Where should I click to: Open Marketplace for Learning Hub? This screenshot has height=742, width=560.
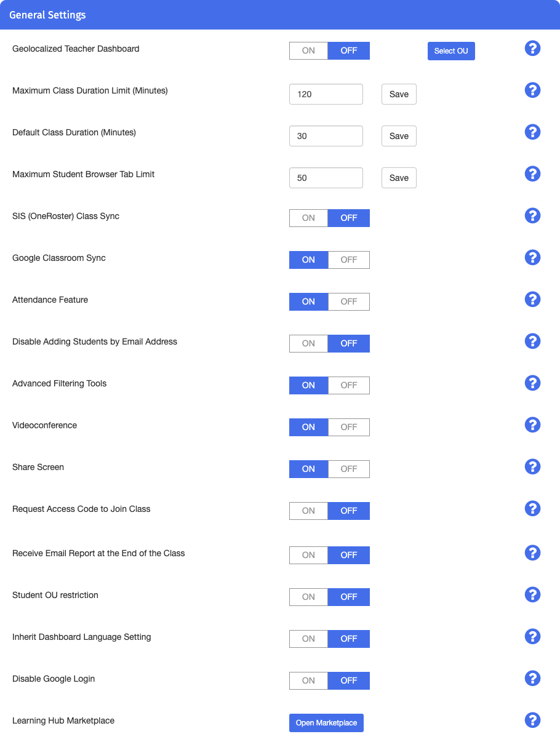point(326,723)
